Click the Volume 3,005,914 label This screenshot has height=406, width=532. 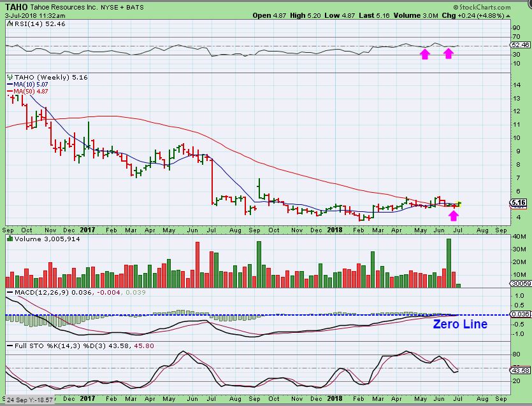tap(47, 239)
